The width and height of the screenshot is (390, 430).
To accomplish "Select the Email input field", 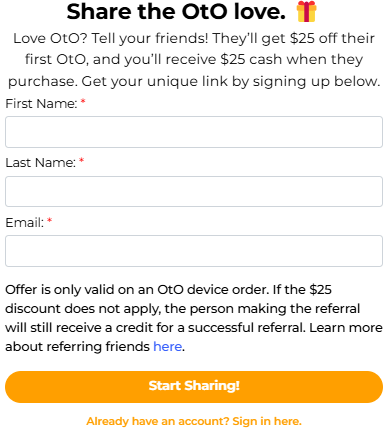I will click(194, 251).
